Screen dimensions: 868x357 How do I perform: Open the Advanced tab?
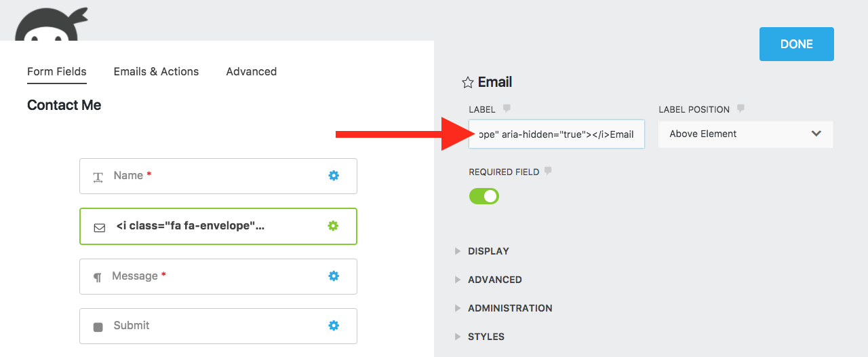click(x=251, y=72)
